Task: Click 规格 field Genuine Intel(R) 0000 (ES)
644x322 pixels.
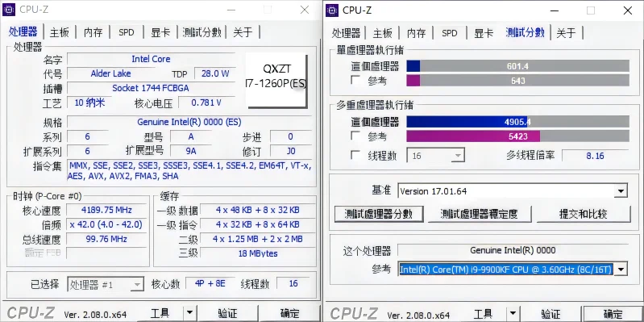Action: 189,122
